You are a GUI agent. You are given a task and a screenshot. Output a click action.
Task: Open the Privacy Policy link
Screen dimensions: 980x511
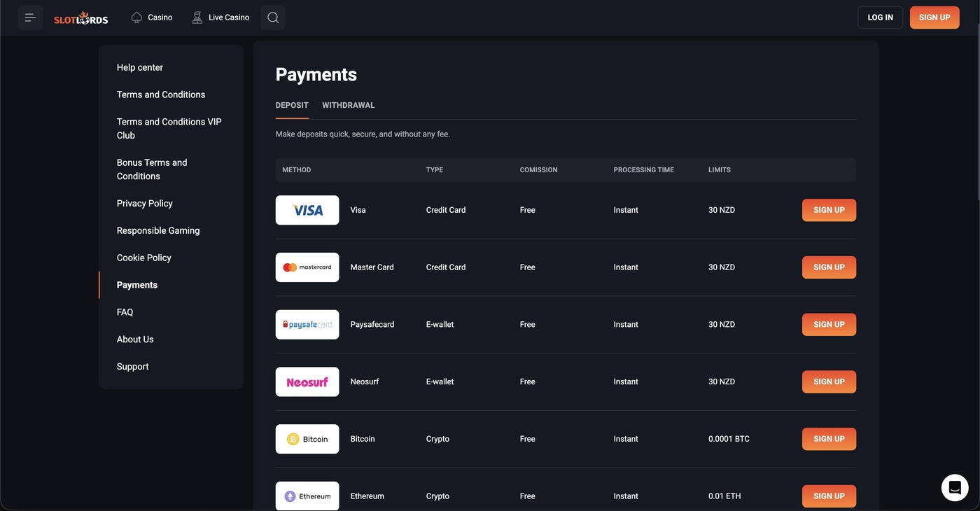tap(145, 204)
